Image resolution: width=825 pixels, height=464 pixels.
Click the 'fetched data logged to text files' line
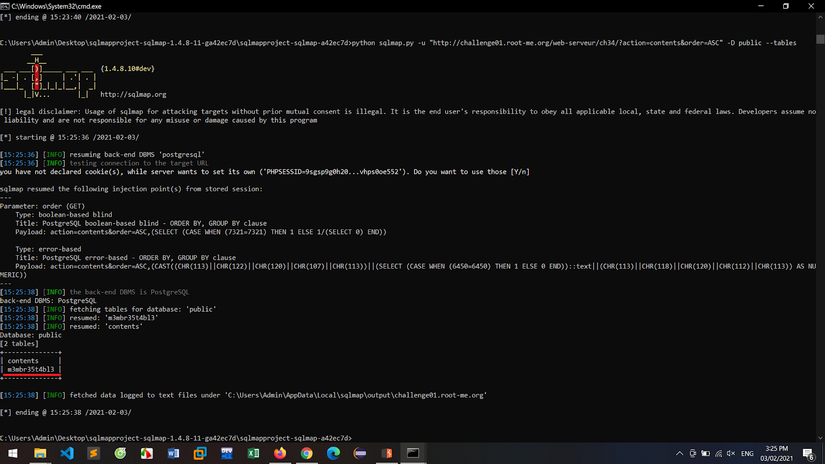point(244,395)
